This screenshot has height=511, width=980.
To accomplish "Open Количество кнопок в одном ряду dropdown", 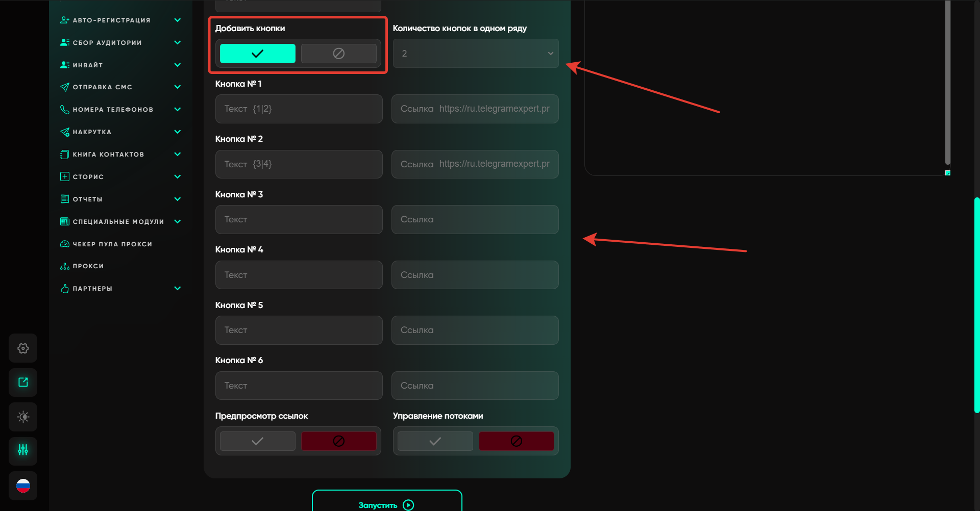I will (x=476, y=54).
